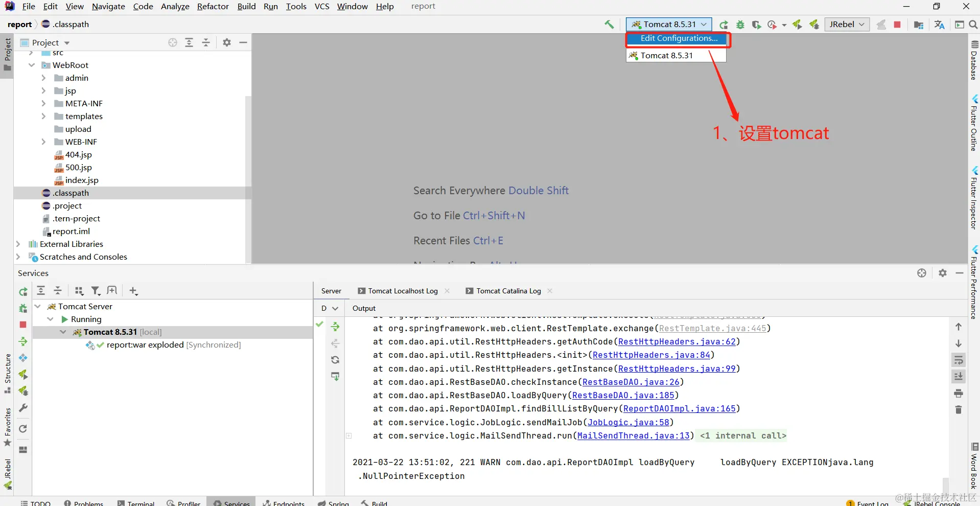Expand the META-INF folder
The height and width of the screenshot is (506, 980).
44,103
